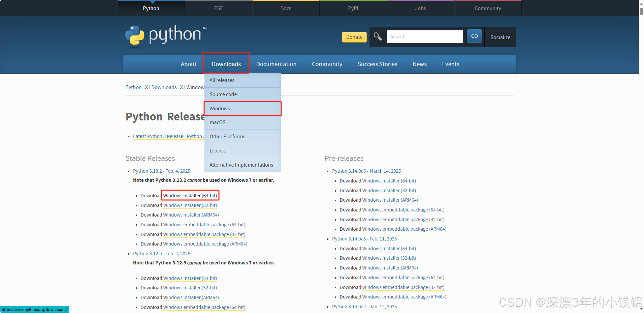Open the Python 3.13.2 - Feb. 4, 2025 link

tap(162, 171)
